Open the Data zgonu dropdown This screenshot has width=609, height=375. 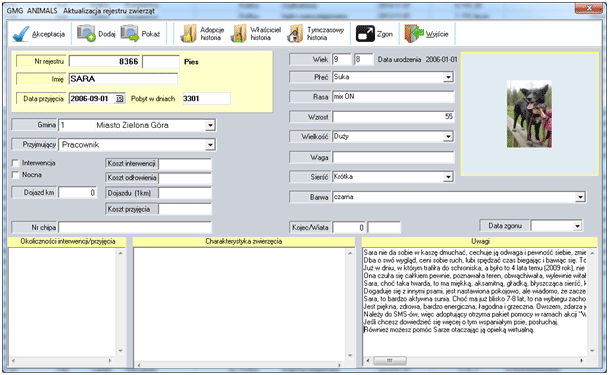pyautogui.click(x=578, y=226)
